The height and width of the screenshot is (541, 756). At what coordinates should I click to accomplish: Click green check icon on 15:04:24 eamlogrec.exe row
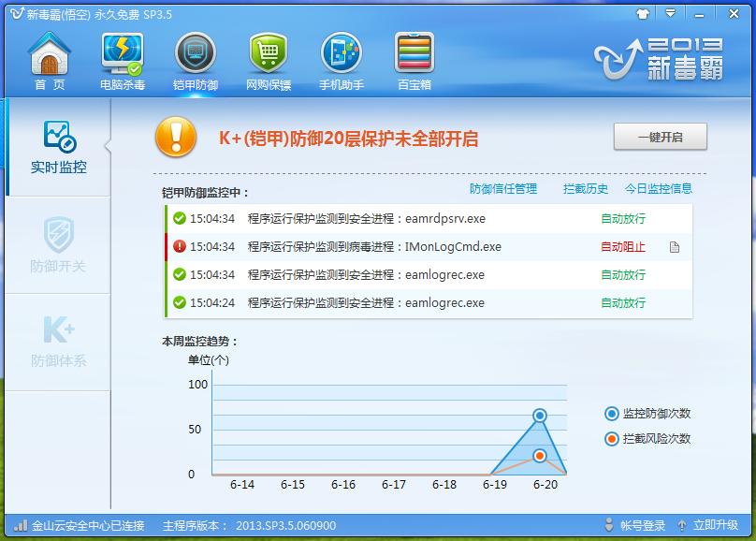tap(180, 303)
